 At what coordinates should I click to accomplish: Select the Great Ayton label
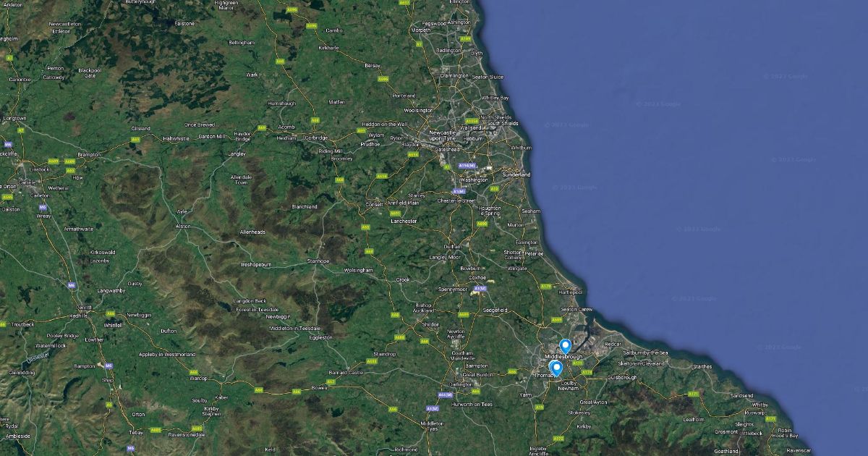[594, 402]
